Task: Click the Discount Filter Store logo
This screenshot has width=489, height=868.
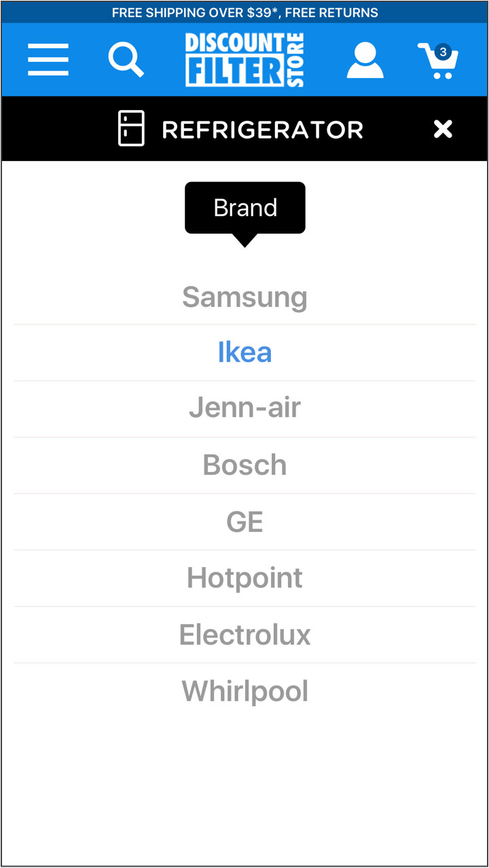Action: (x=244, y=60)
